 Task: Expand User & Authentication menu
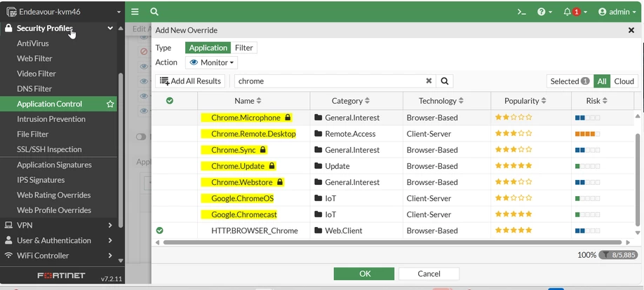[x=110, y=240]
